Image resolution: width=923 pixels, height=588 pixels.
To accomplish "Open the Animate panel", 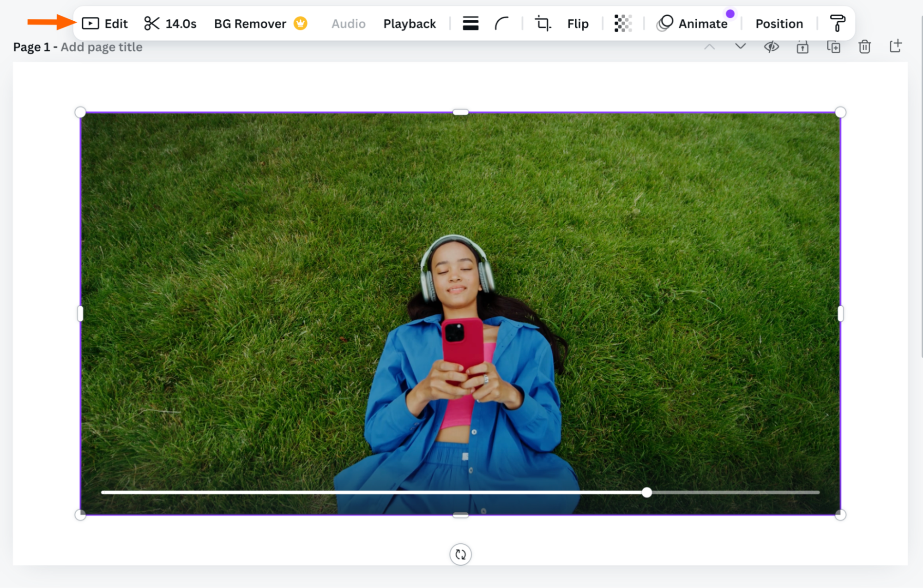I will tap(692, 24).
